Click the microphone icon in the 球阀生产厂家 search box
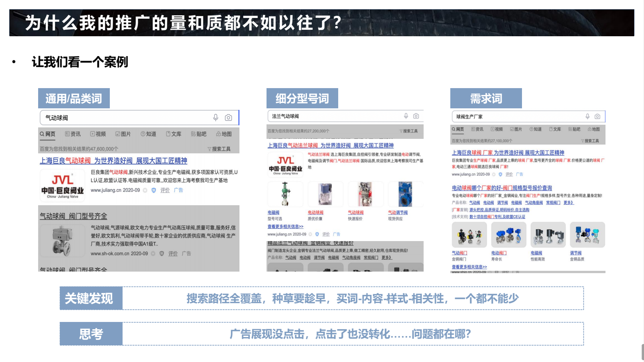This screenshot has height=362, width=644. 588,116
